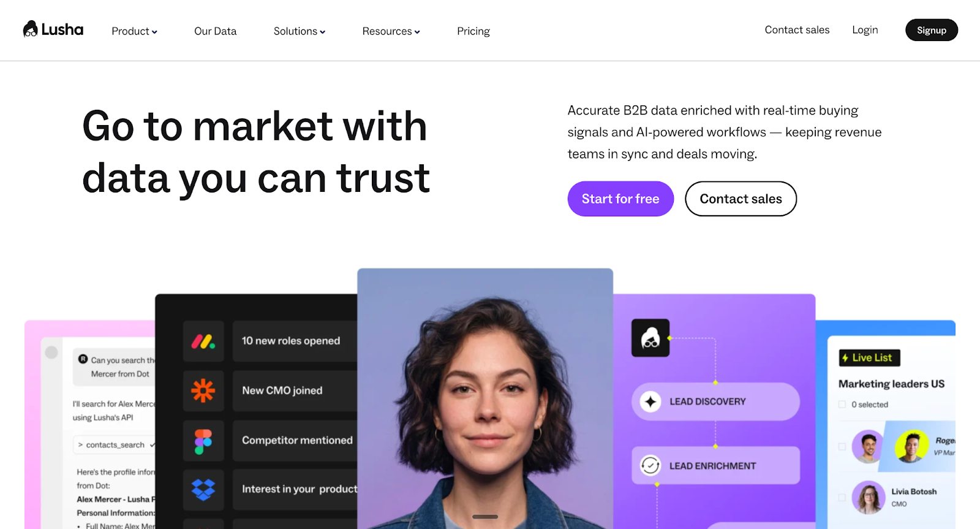Check the box next to Roger's row

click(842, 446)
